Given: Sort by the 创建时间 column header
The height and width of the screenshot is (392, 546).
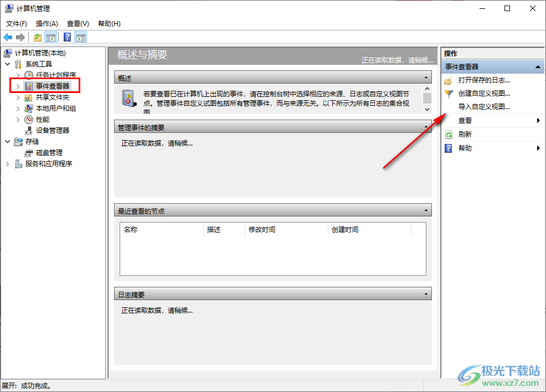Looking at the screenshot, I should click(x=369, y=230).
